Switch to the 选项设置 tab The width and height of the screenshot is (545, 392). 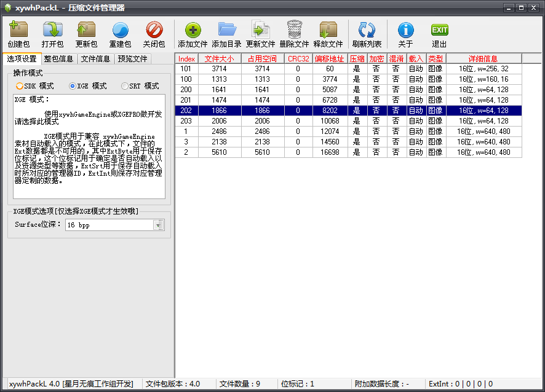(x=22, y=59)
